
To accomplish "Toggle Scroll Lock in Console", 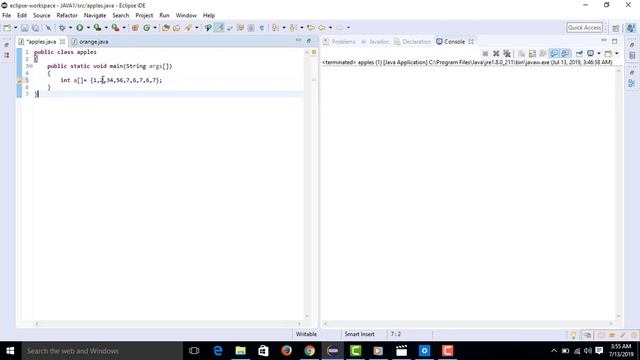I will pos(532,53).
